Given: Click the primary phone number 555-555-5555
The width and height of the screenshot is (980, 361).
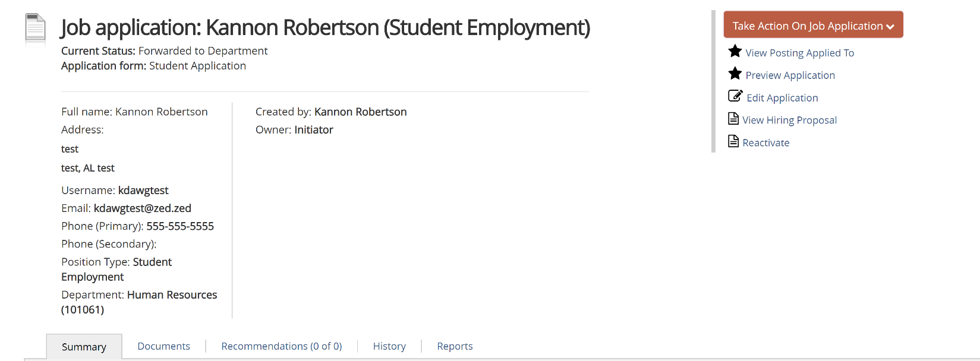Looking at the screenshot, I should (x=180, y=226).
